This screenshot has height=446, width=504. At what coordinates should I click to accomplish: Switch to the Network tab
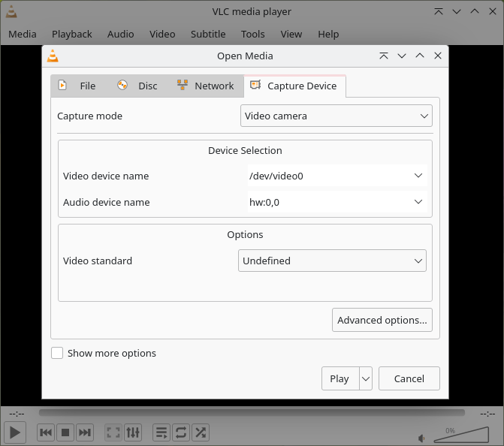click(206, 86)
